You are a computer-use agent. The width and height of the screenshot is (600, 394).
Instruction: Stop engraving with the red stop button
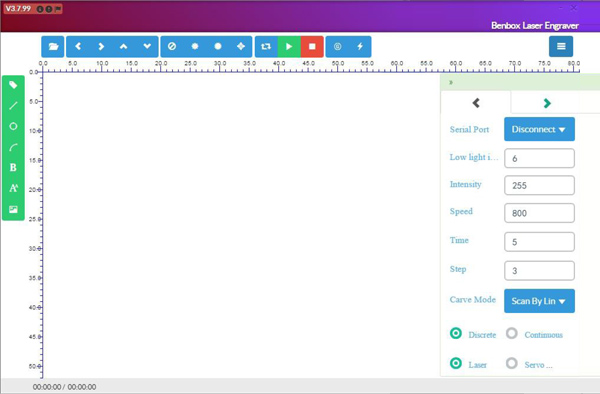312,47
